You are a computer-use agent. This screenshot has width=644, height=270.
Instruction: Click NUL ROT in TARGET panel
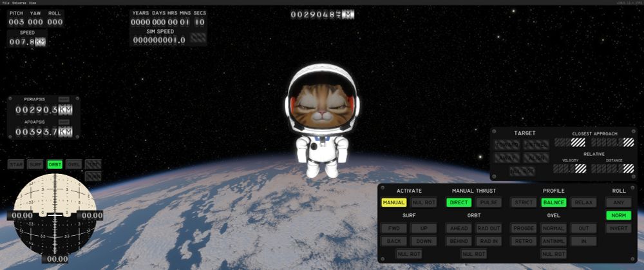click(x=522, y=171)
